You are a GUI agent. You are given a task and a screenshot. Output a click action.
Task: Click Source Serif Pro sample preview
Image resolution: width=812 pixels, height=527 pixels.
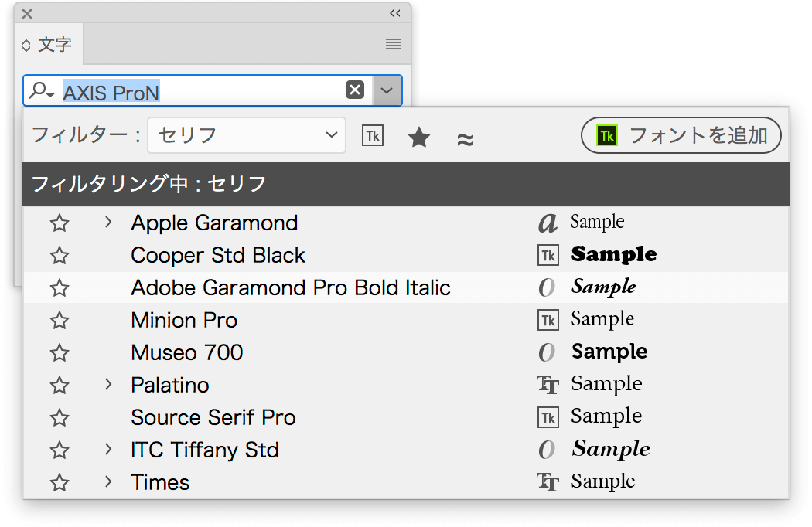(606, 416)
